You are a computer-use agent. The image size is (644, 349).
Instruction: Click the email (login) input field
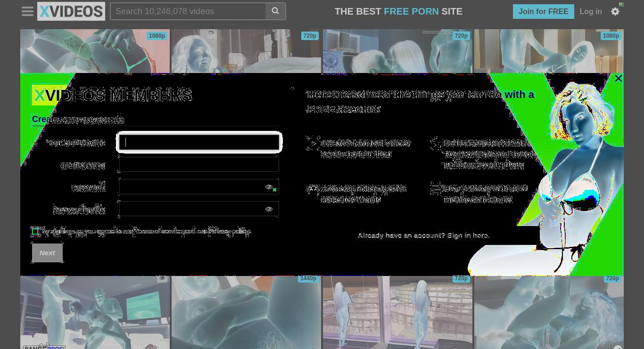[x=199, y=142]
